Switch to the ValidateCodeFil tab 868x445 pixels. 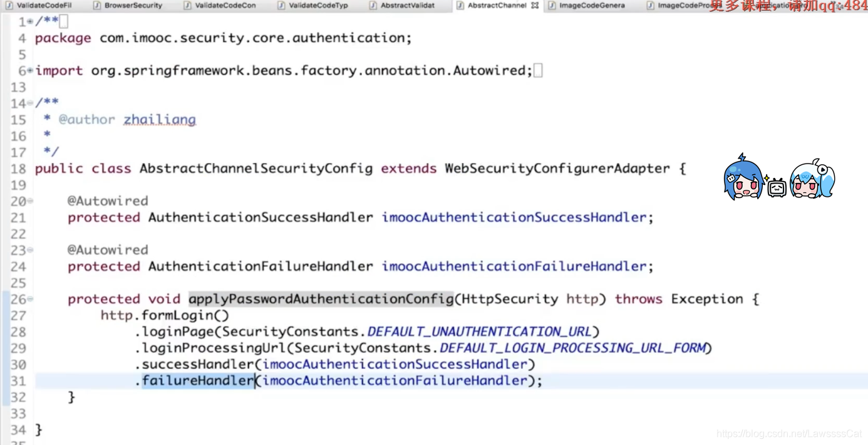44,5
